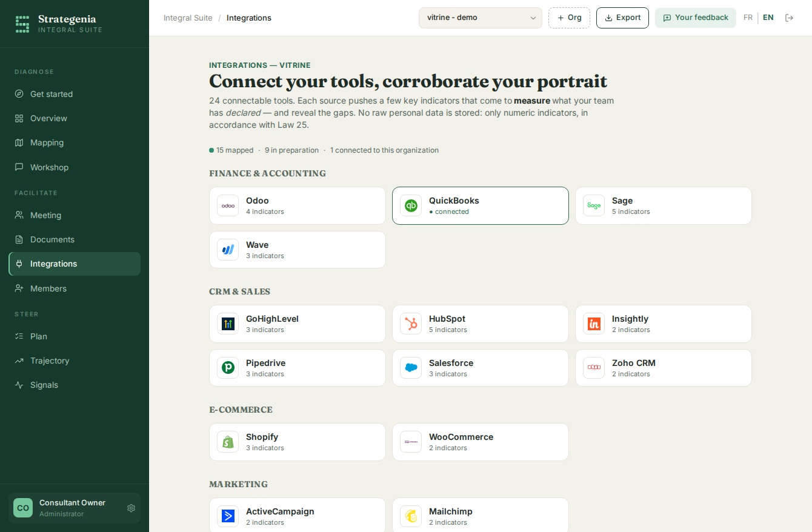Click the logout icon in top bar

pyautogui.click(x=789, y=18)
